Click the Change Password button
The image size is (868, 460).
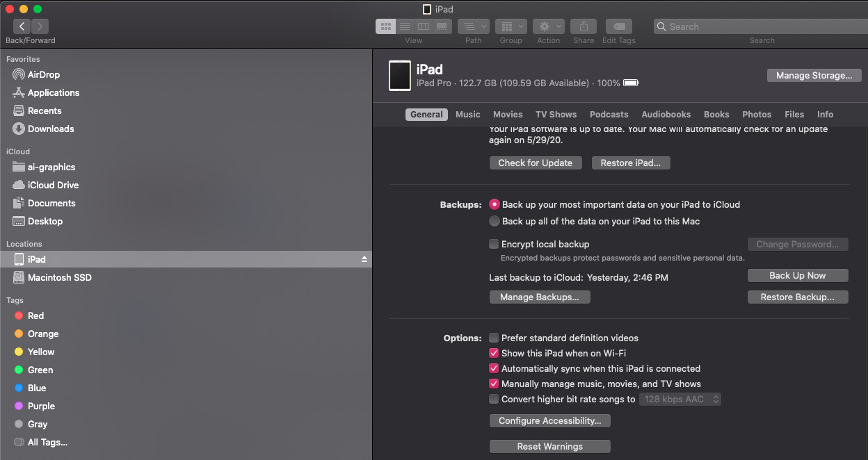pyautogui.click(x=798, y=244)
